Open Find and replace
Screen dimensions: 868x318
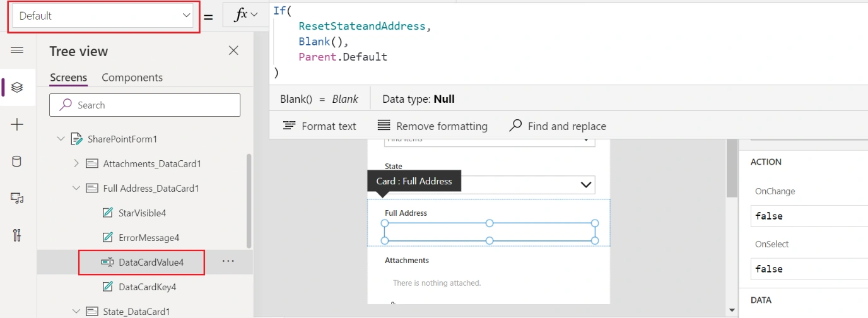[558, 126]
